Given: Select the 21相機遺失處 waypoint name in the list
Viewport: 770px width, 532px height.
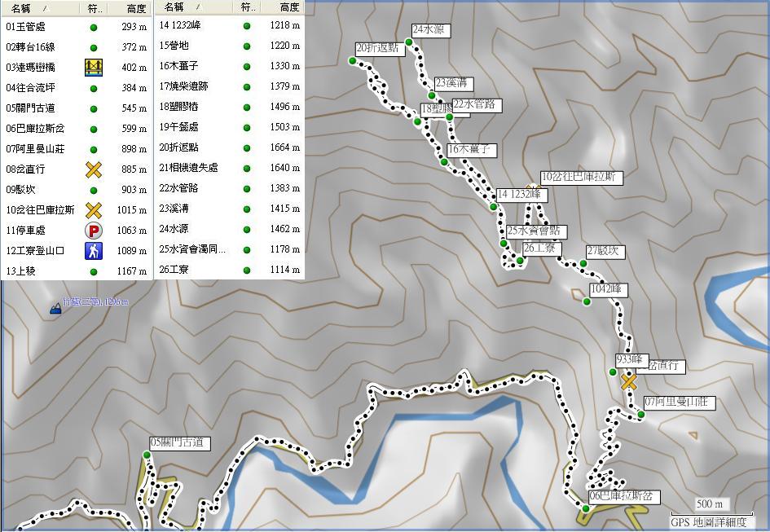Looking at the screenshot, I should (188, 168).
